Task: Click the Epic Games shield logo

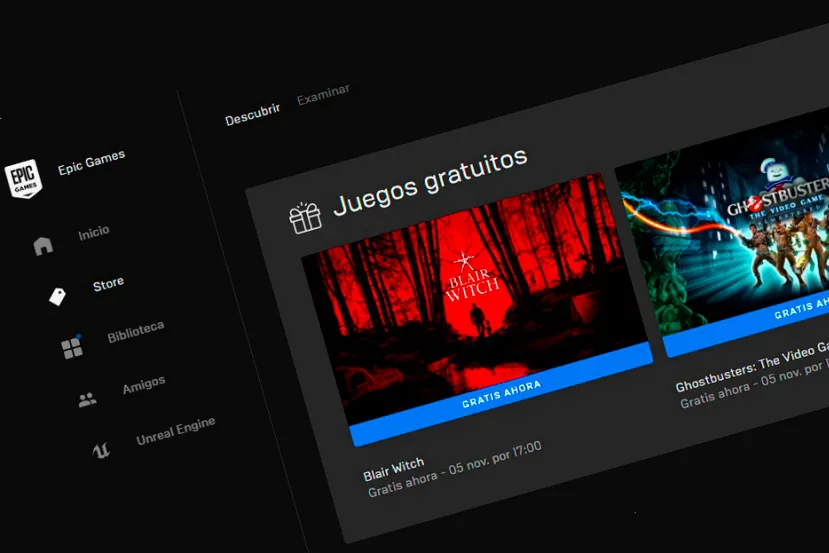Action: (23, 179)
